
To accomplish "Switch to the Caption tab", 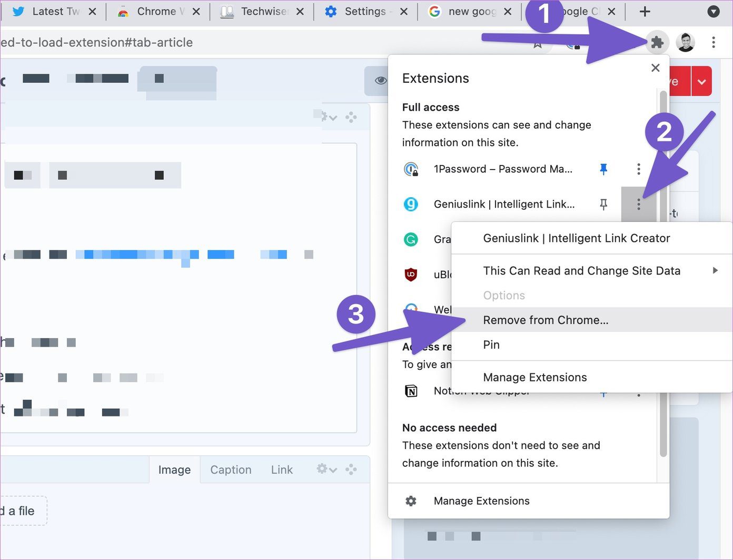I will tap(231, 469).
